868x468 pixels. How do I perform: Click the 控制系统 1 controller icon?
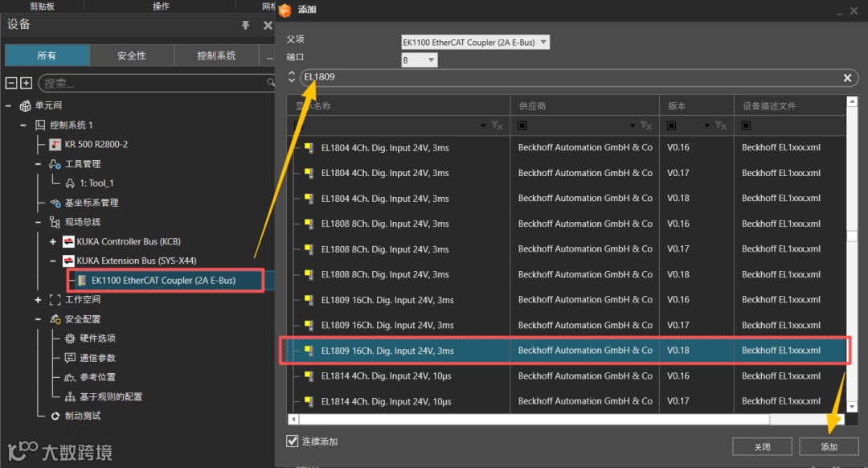coord(40,125)
